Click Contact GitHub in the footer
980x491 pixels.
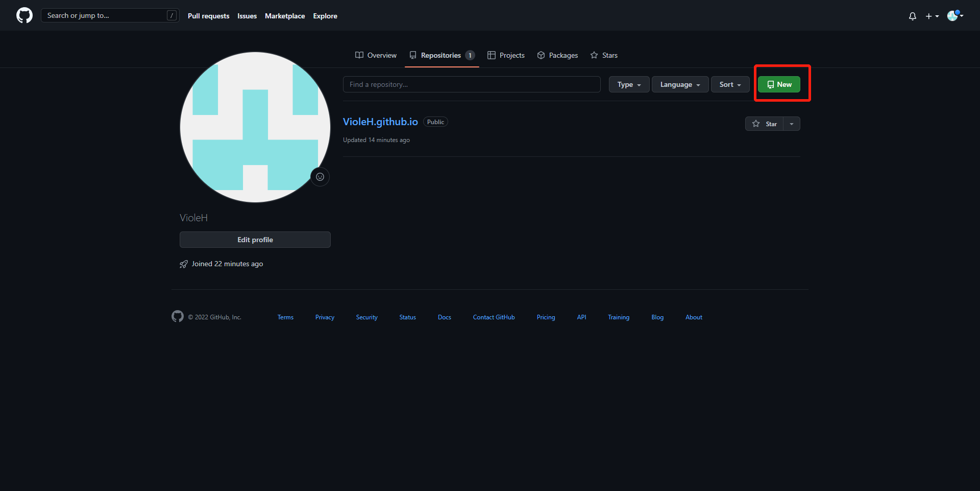pos(494,317)
